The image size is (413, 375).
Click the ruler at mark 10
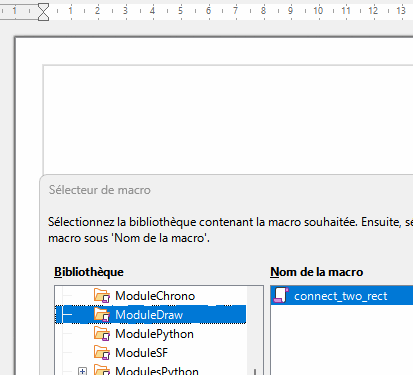[x=318, y=11]
